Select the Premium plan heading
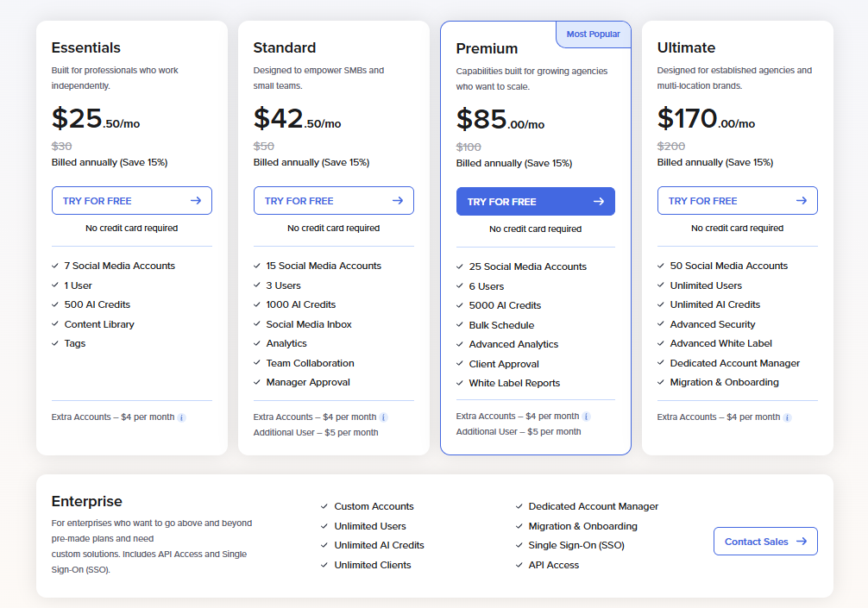Image resolution: width=868 pixels, height=608 pixels. (x=487, y=48)
